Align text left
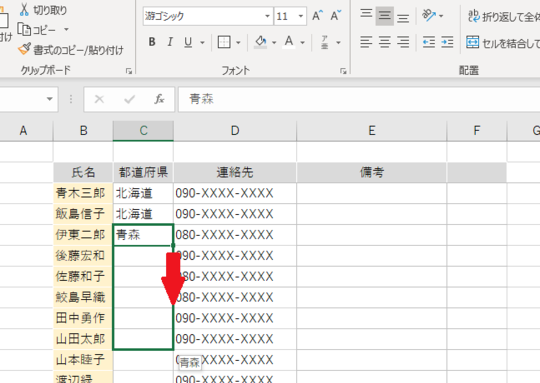Image resolution: width=540 pixels, height=383 pixels. point(366,42)
